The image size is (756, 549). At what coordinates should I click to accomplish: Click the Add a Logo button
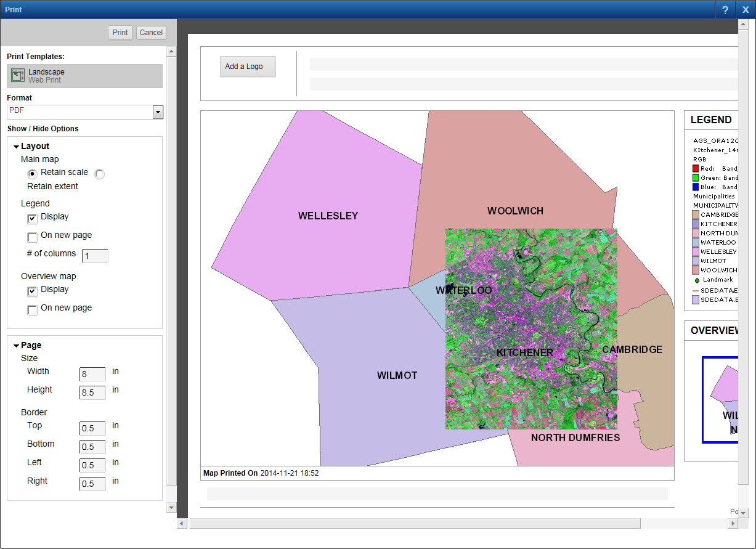248,67
